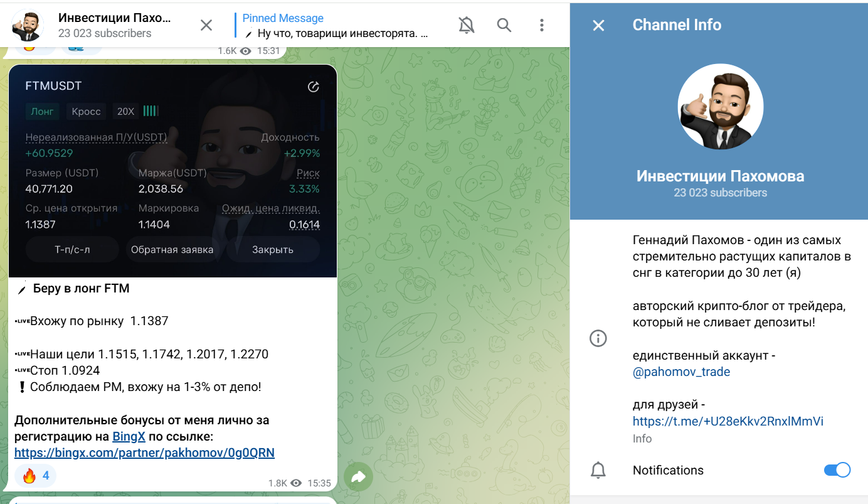Click the 20X leverage tag

[x=125, y=111]
